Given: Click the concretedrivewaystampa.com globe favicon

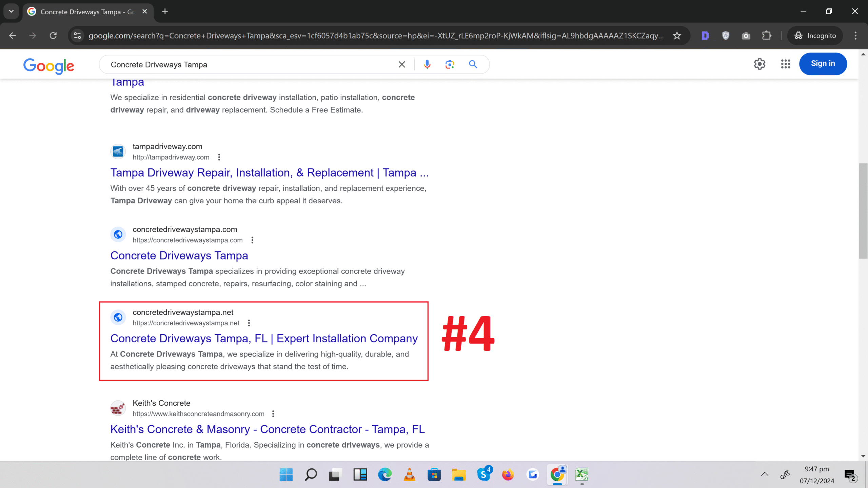Looking at the screenshot, I should (118, 234).
